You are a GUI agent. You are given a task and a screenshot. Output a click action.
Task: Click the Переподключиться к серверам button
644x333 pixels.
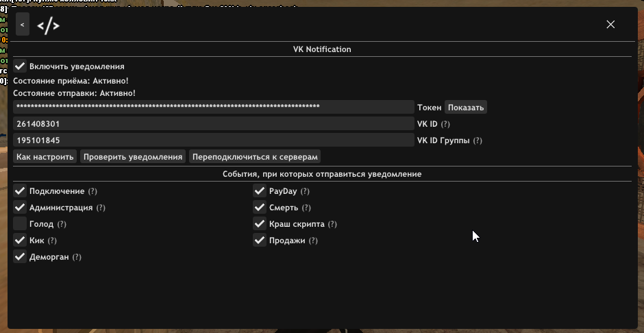(255, 156)
